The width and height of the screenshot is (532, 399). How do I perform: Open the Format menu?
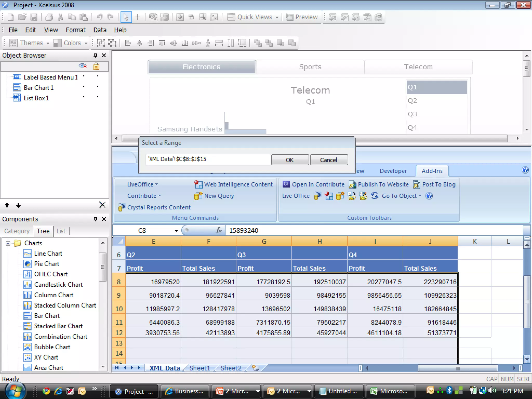(76, 30)
